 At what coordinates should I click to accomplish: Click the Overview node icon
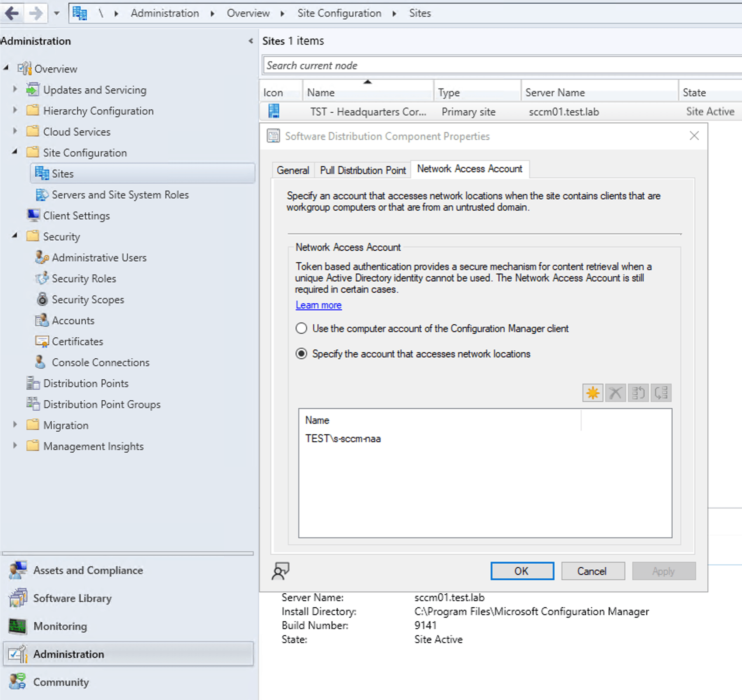pyautogui.click(x=24, y=69)
